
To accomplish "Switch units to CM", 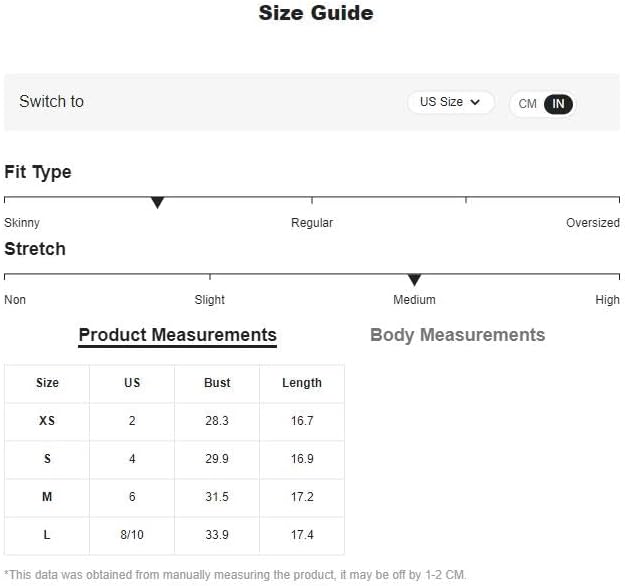I will pyautogui.click(x=527, y=104).
